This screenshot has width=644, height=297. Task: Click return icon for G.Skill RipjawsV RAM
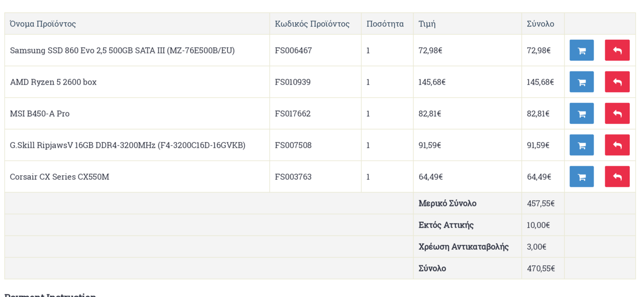(x=617, y=145)
